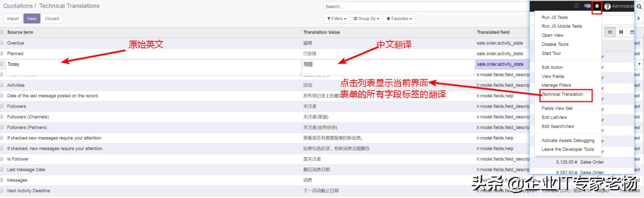Click the magnifier search icon at top right
644x198 pixels.
[639, 7]
